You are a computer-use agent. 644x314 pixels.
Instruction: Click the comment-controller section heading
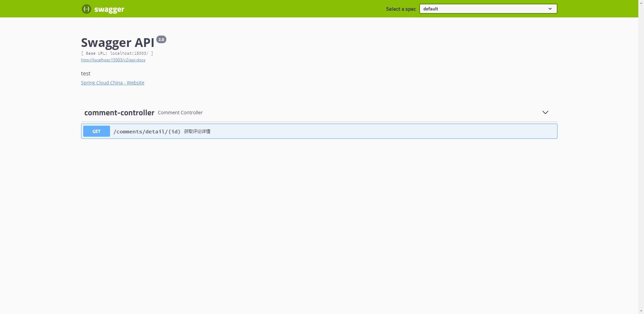pos(119,113)
